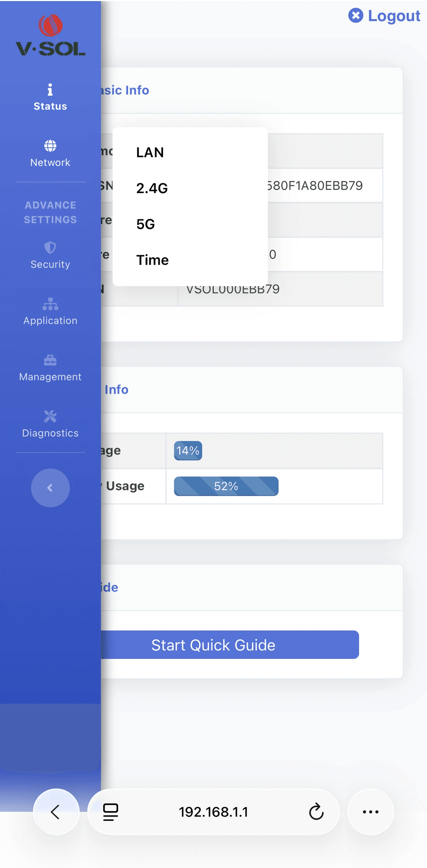Click the Logout link
The image size is (427, 868).
click(385, 16)
